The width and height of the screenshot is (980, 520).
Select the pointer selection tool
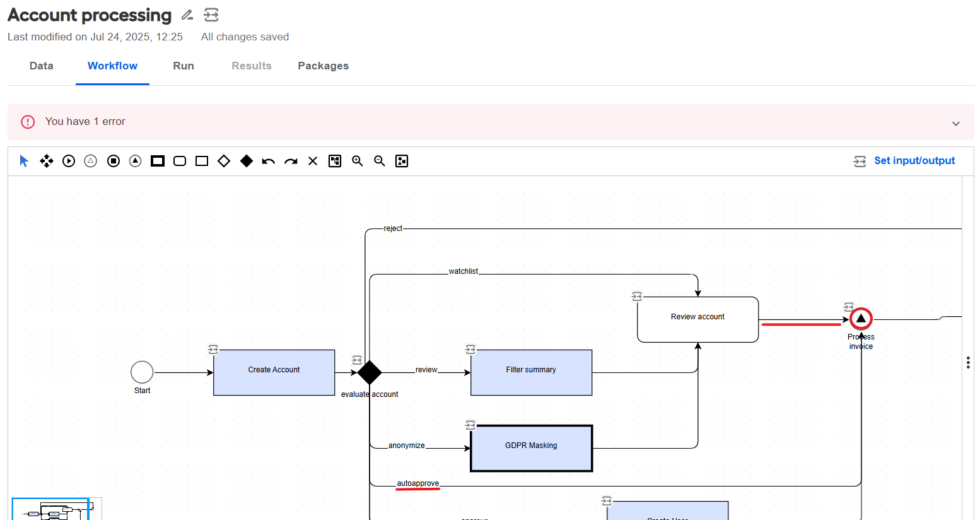[x=24, y=161]
